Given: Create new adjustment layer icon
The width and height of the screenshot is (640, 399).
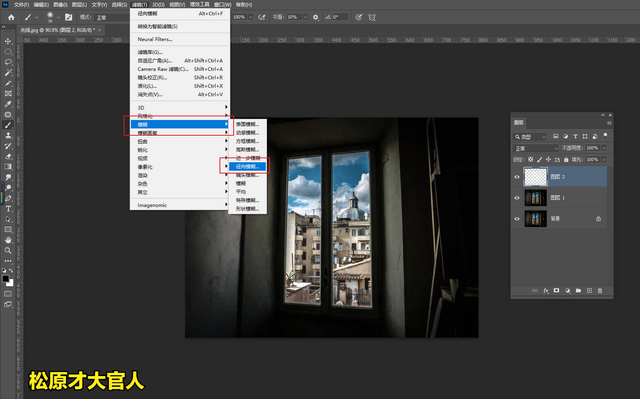Looking at the screenshot, I should 567,290.
